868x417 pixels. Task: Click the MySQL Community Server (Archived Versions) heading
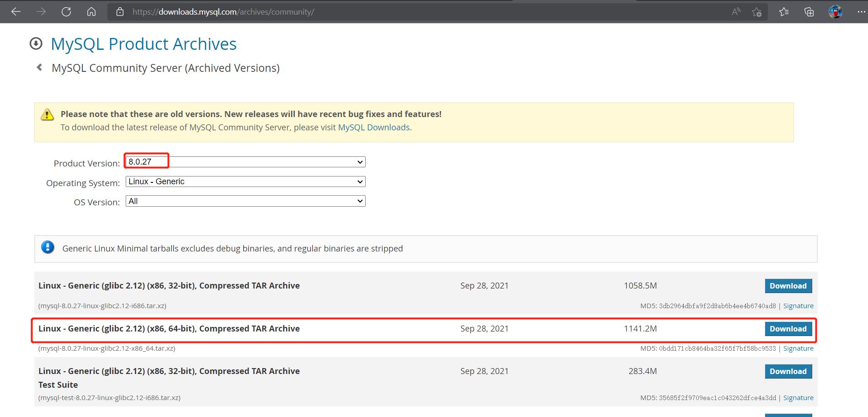(x=165, y=68)
